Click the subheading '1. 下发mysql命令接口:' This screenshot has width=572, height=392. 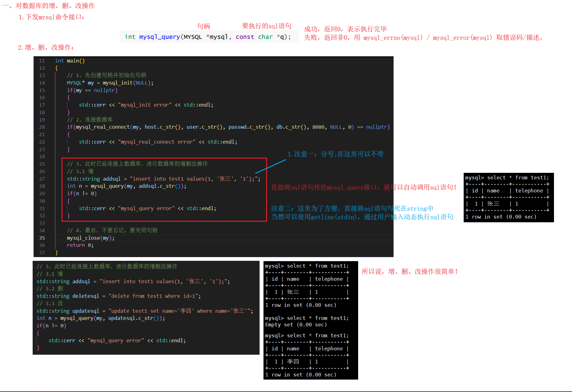click(x=52, y=17)
